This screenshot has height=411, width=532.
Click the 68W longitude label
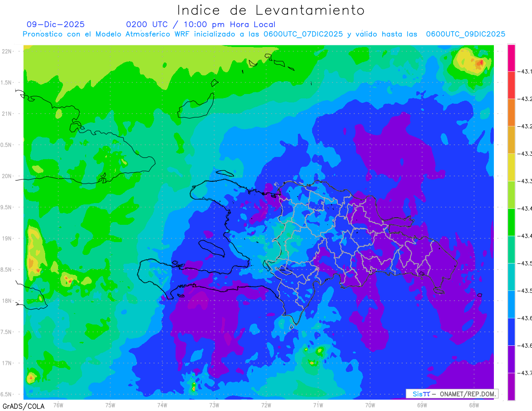click(474, 405)
